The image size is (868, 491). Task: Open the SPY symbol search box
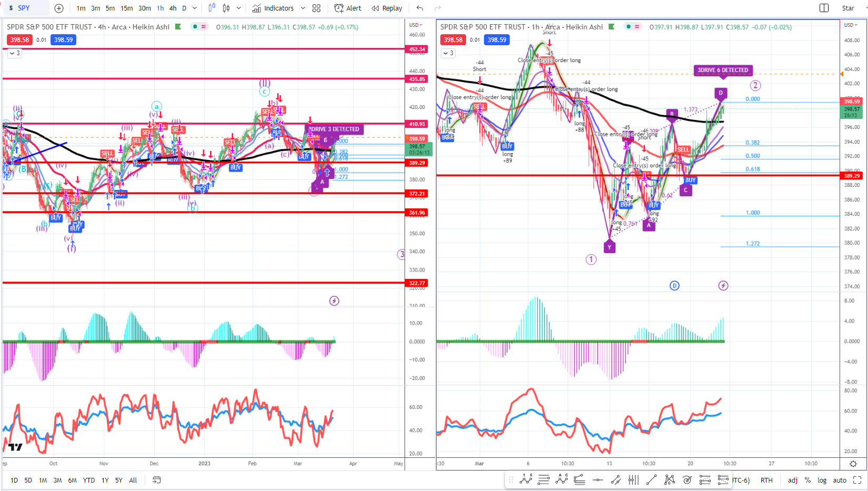pos(26,8)
